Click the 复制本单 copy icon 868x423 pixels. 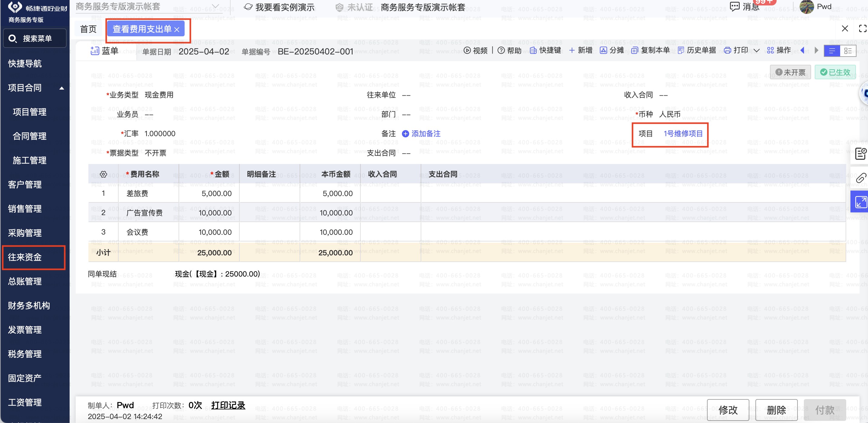634,51
